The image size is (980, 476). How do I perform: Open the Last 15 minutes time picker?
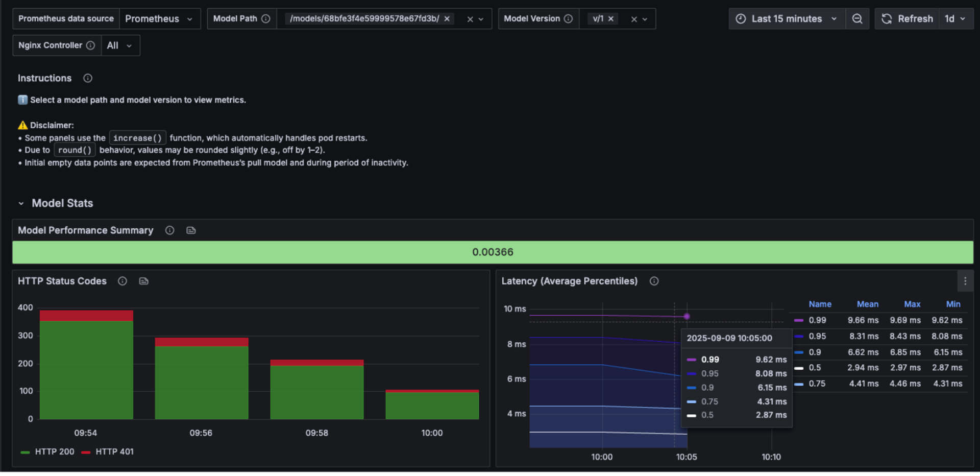tap(787, 19)
